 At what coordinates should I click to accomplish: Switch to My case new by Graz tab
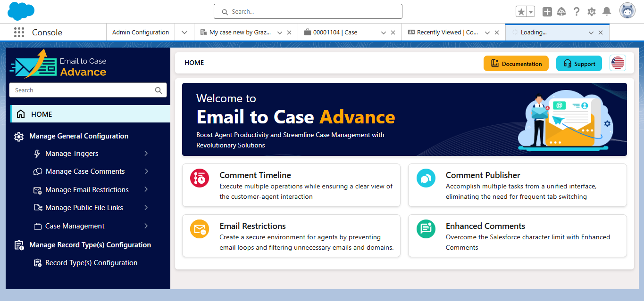(241, 33)
